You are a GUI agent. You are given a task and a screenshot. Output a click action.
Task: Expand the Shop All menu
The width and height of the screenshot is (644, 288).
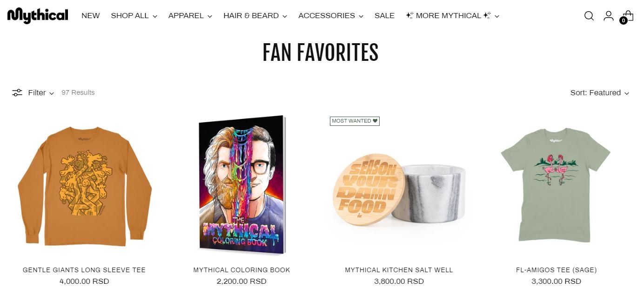click(134, 16)
